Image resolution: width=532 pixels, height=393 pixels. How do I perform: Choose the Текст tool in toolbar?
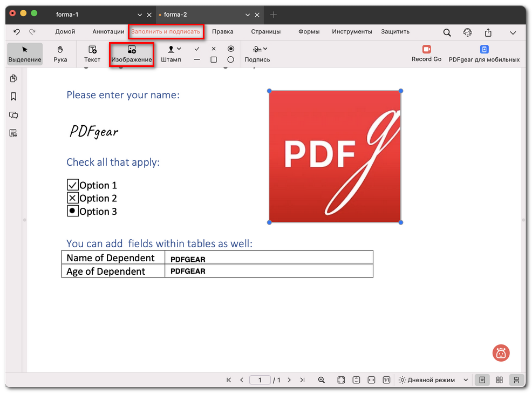92,53
